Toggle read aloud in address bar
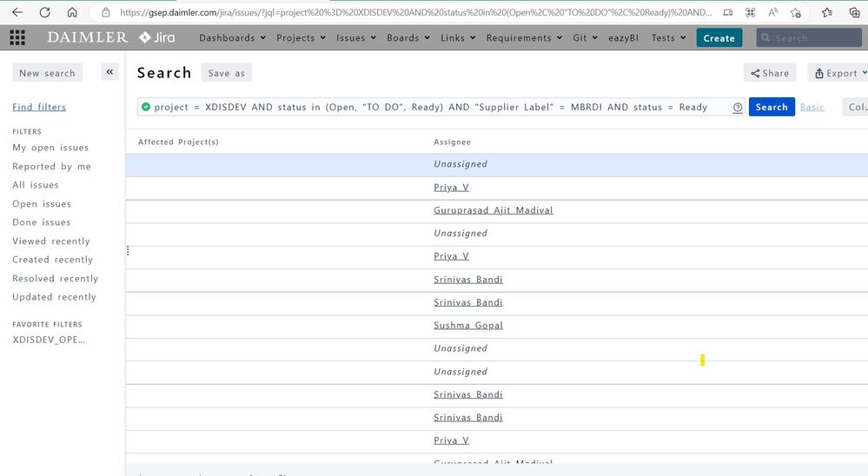The image size is (868, 476). coord(773,12)
